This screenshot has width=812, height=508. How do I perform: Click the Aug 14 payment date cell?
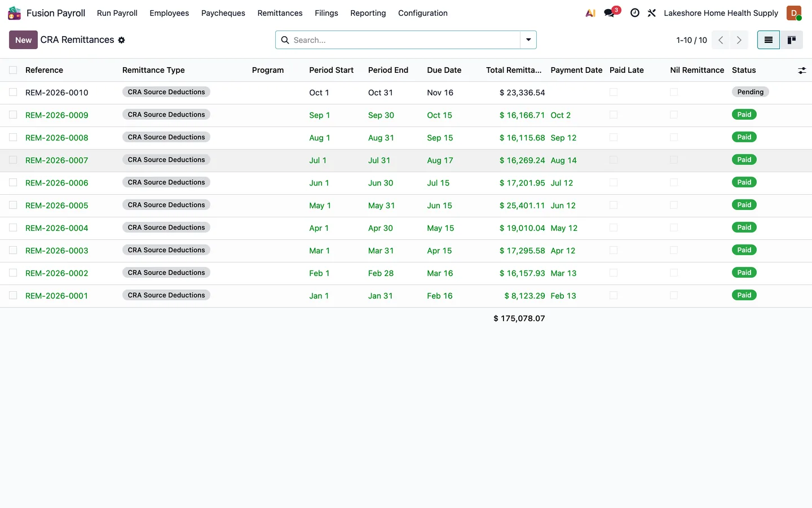coord(564,160)
